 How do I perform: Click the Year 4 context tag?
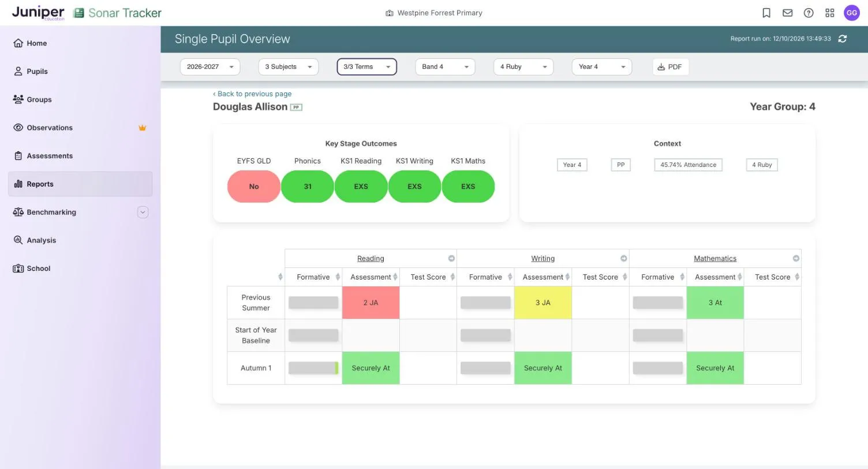[x=572, y=165]
